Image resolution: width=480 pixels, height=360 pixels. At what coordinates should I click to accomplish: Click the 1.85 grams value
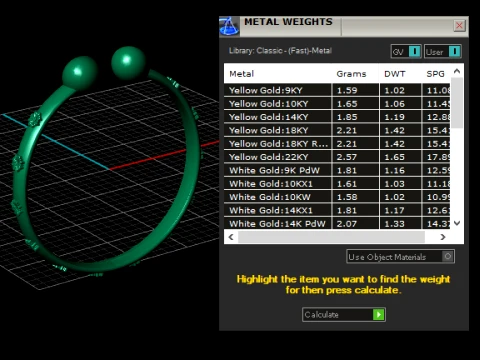[347, 117]
